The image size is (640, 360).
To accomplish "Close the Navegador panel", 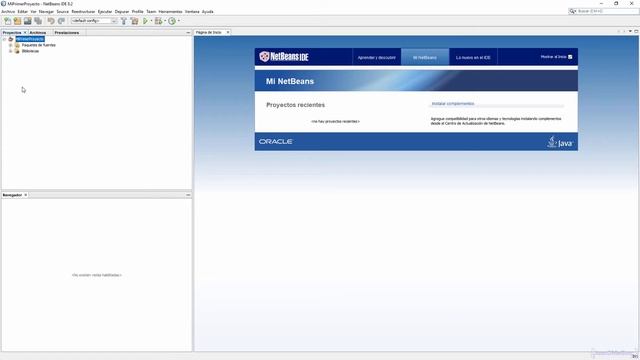I will coord(26,195).
